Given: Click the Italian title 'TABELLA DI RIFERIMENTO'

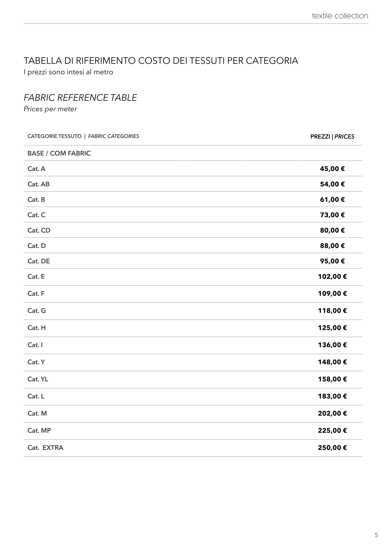Looking at the screenshot, I should (x=161, y=61).
